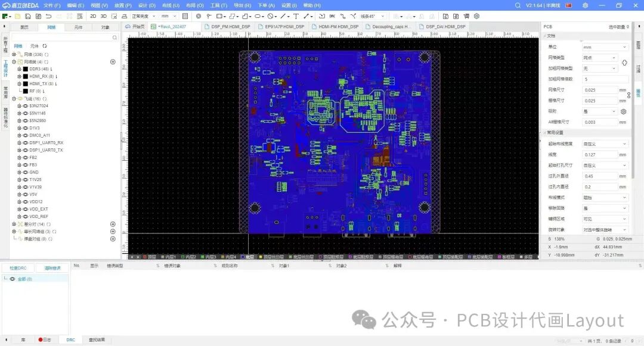
Task: Click the open folder toolbar icon
Action: click(17, 17)
